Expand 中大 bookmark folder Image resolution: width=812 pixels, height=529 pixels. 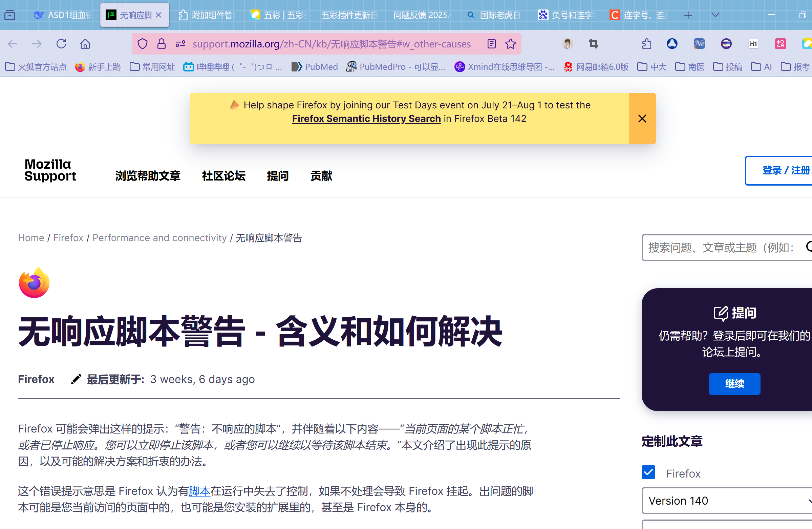[651, 67]
